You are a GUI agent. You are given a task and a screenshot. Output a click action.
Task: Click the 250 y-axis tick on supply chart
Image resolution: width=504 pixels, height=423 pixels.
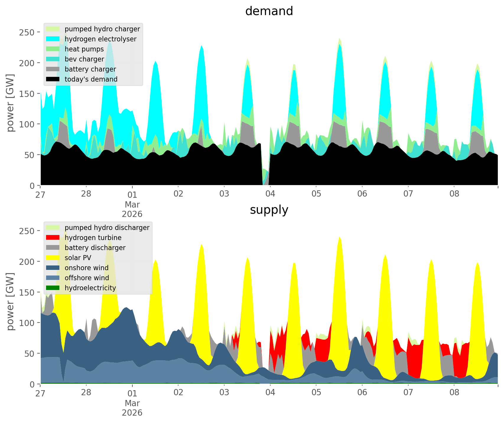point(27,231)
